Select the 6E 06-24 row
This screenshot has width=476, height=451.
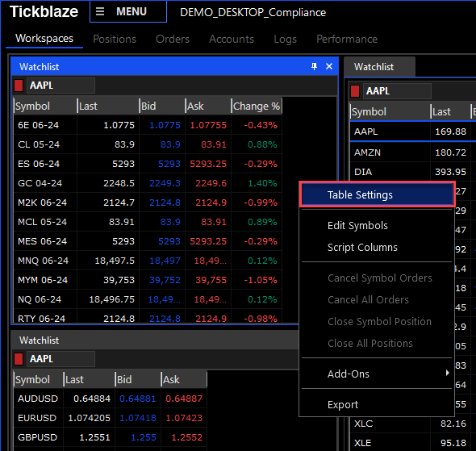[148, 125]
